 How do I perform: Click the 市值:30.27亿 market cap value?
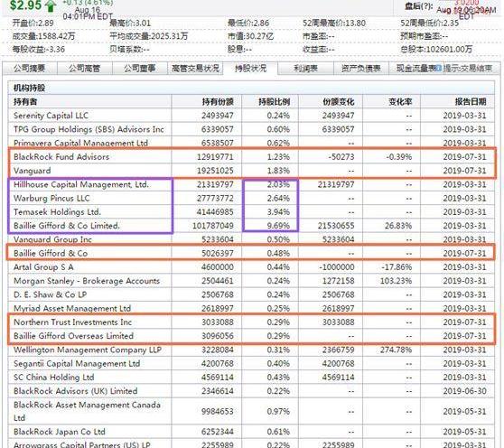click(251, 36)
